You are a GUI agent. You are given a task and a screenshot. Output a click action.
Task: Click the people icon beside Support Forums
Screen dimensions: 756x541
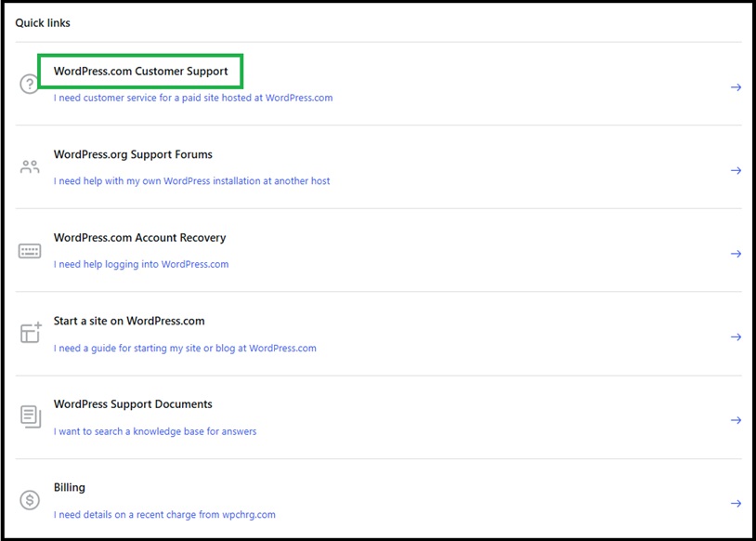30,167
